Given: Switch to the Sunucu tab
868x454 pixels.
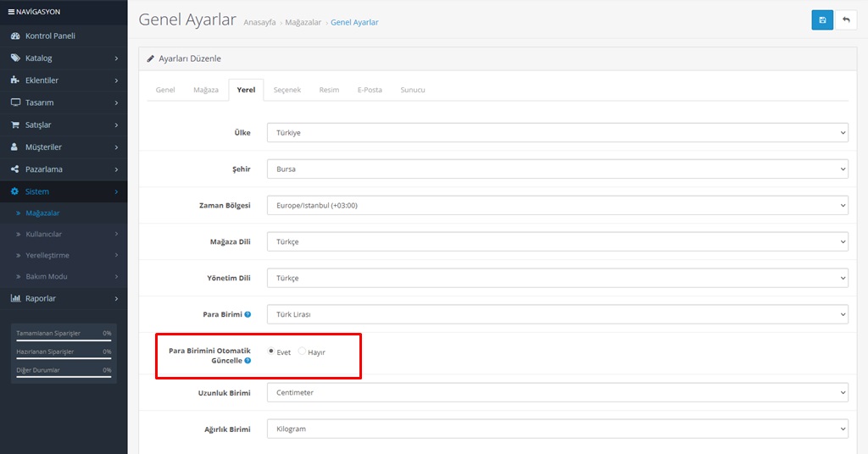Looking at the screenshot, I should coord(413,90).
